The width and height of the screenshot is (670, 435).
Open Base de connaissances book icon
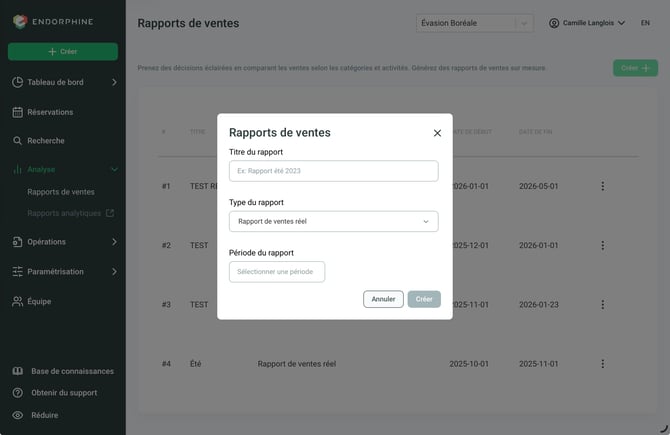click(18, 371)
